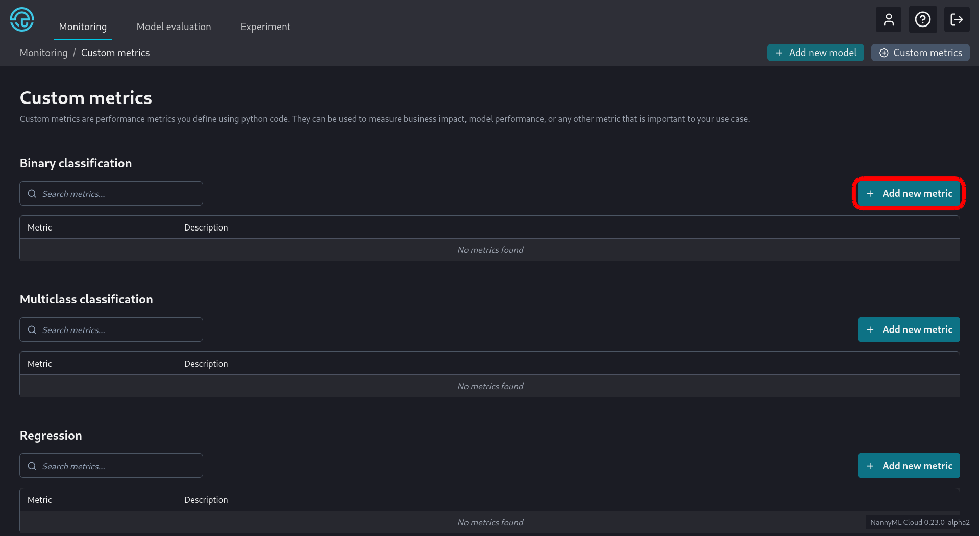Add new metric for Multiclass classification
980x536 pixels.
point(909,330)
